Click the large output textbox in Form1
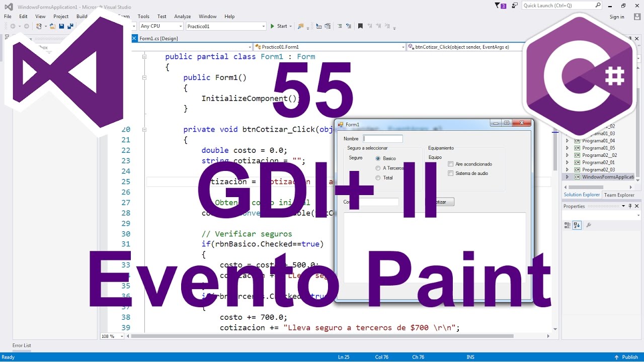 click(x=435, y=247)
